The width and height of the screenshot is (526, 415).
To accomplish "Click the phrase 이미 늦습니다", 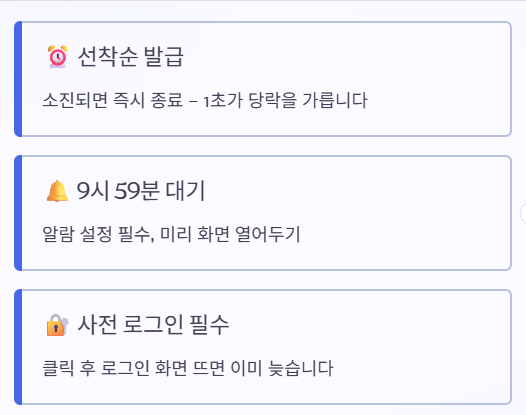I will point(282,368).
